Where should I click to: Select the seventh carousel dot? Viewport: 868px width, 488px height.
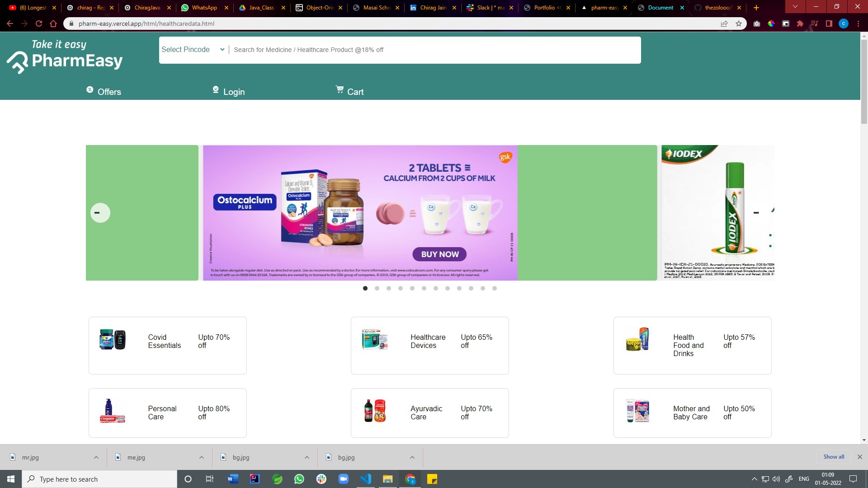(x=436, y=288)
